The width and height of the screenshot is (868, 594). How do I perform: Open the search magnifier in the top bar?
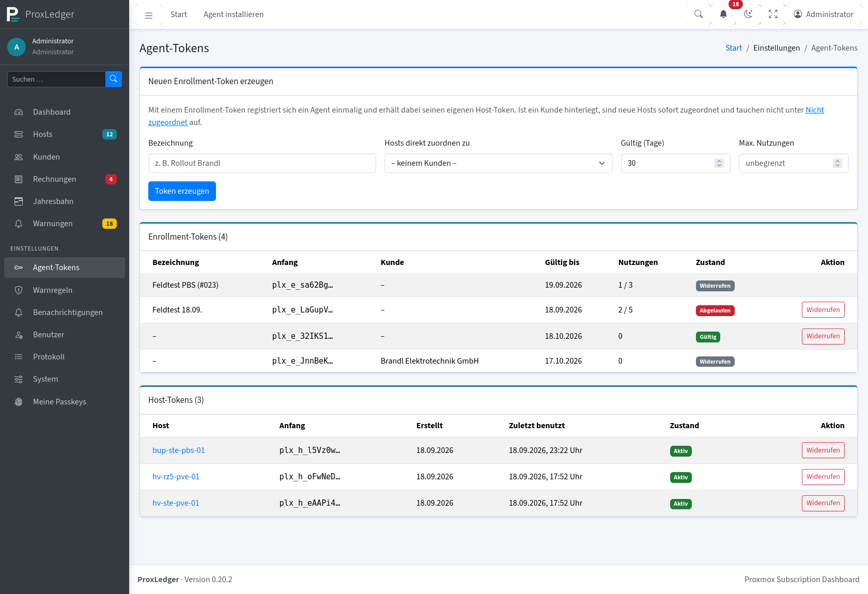[x=699, y=14]
